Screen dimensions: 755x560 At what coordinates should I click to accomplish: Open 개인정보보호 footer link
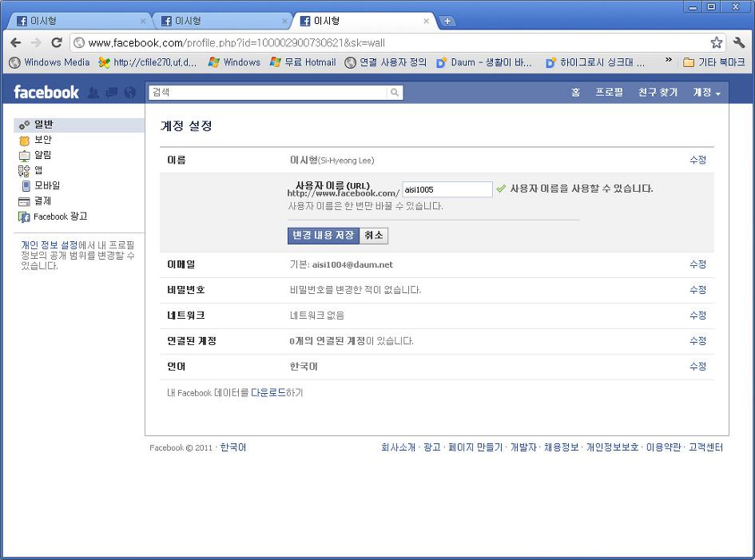(613, 448)
